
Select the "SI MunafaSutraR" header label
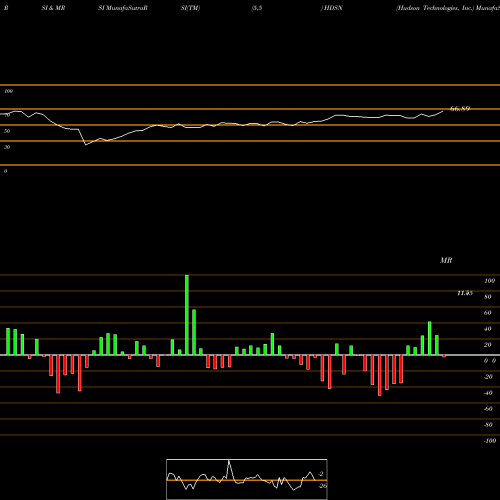point(123,8)
